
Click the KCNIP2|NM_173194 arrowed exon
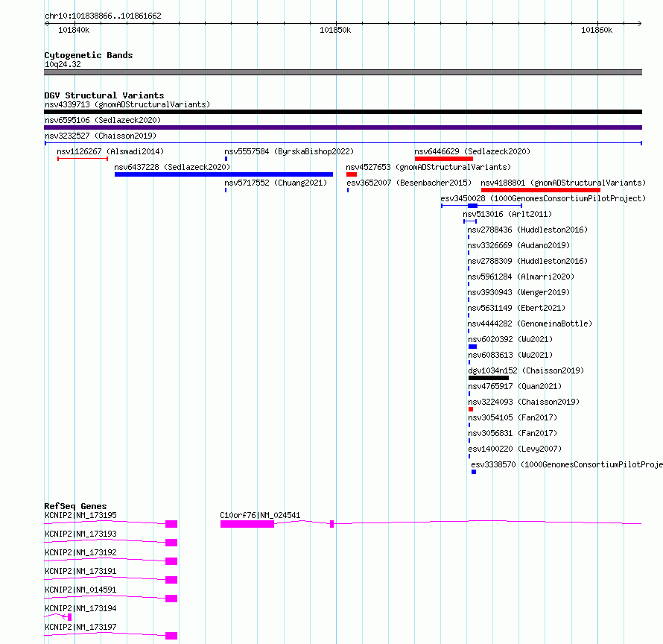pos(69,617)
